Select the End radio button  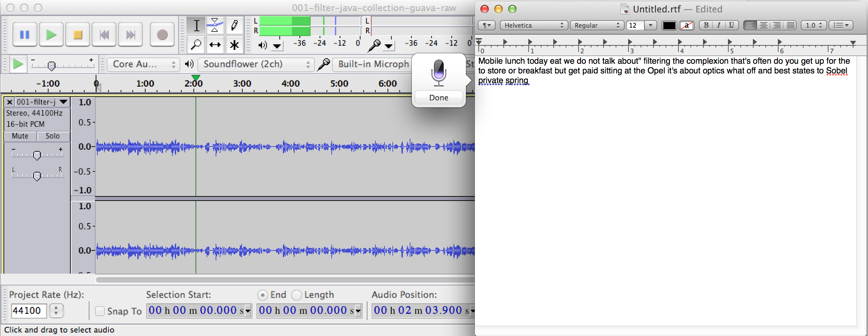(263, 295)
